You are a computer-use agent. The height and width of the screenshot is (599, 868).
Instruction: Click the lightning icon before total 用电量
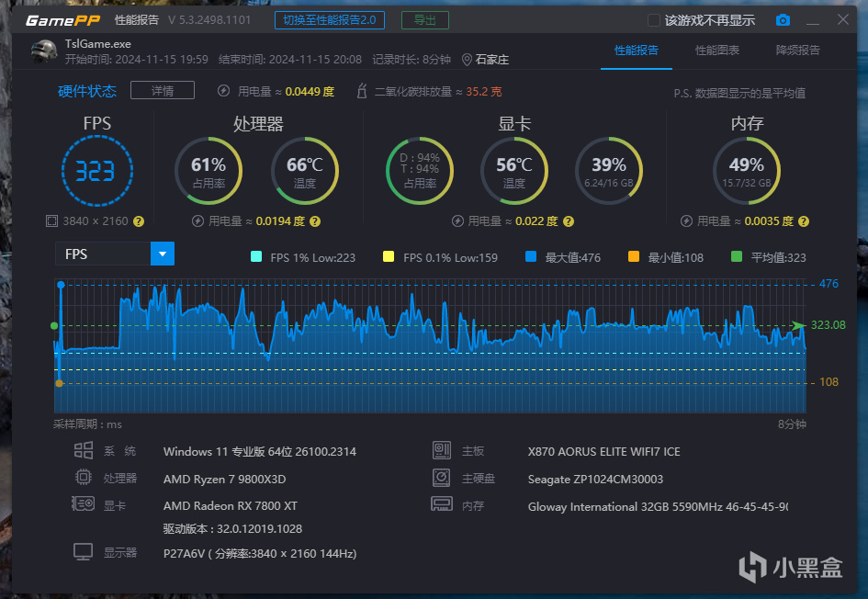pos(223,91)
